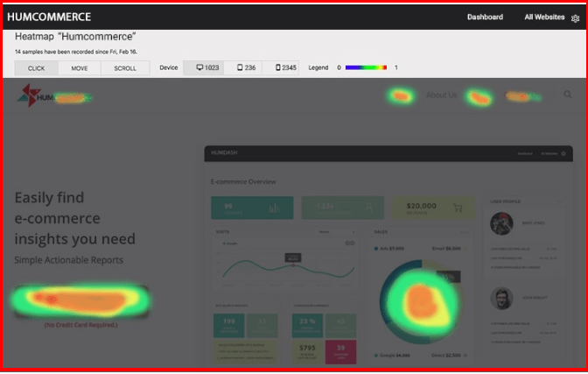This screenshot has width=588, height=374.
Task: Switch to CLICK heatmap type
Action: click(x=36, y=67)
